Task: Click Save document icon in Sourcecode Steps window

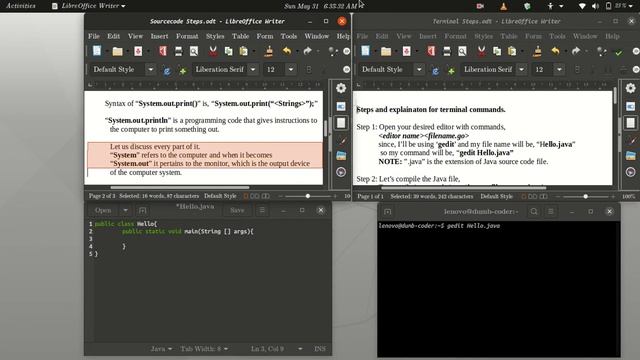Action: (x=138, y=51)
